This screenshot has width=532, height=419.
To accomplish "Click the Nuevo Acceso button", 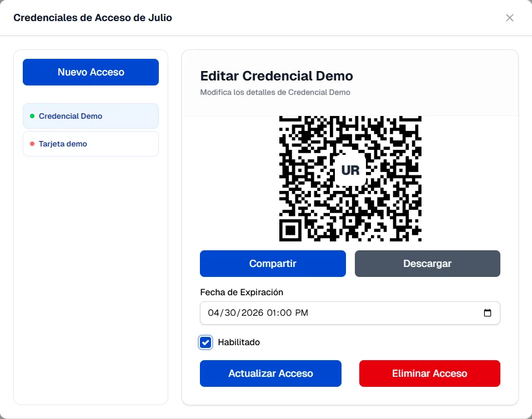I will (x=91, y=72).
